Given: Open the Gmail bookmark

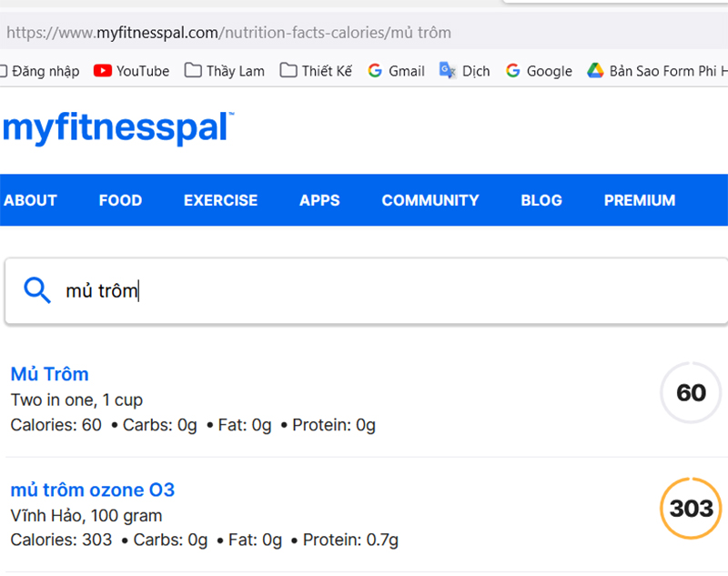Looking at the screenshot, I should (x=396, y=71).
